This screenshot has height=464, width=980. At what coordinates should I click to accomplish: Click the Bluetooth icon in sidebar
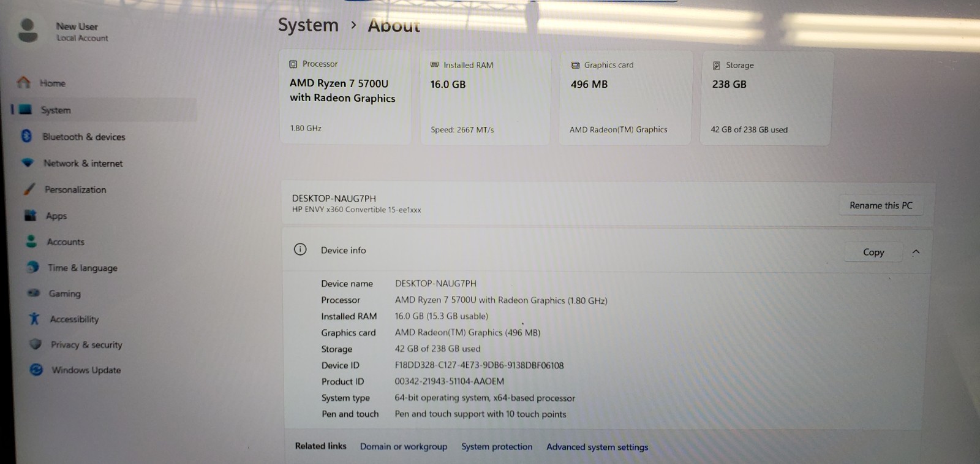[x=26, y=136]
